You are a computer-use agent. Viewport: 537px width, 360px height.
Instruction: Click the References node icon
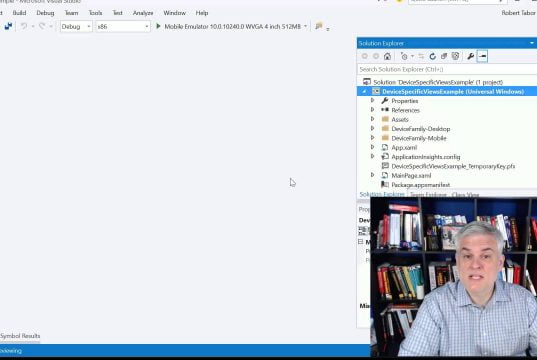pyautogui.click(x=385, y=110)
